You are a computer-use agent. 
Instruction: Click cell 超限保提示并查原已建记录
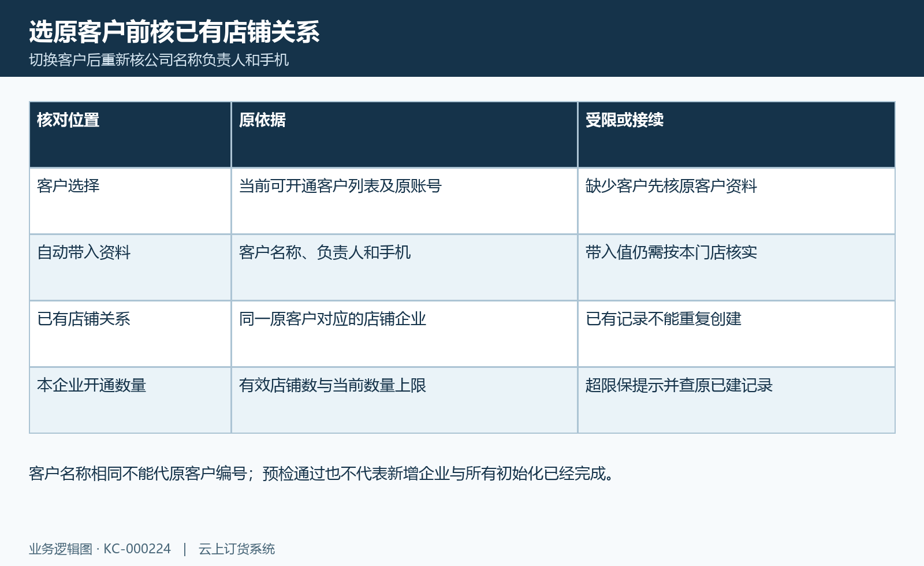pyautogui.click(x=736, y=400)
